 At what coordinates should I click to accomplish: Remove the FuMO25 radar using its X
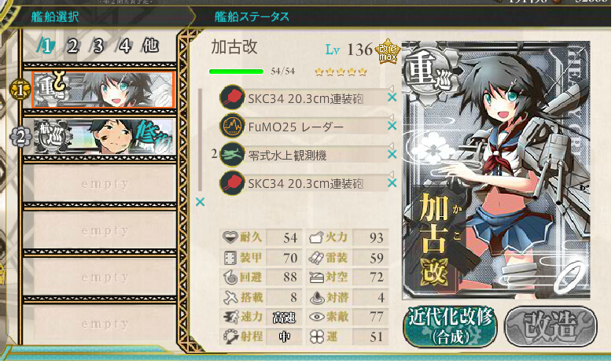pos(392,126)
